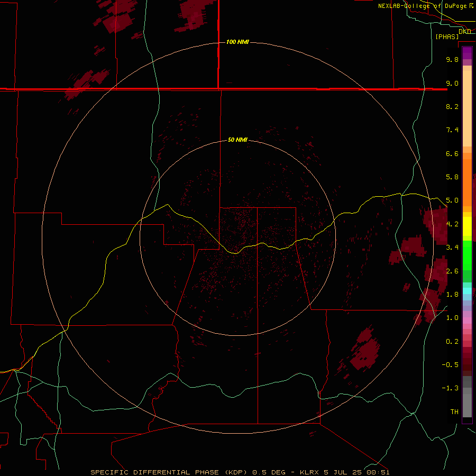Click the large peach color bar segment
Viewport: 476px width, 476px height.
pyautogui.click(x=467, y=108)
